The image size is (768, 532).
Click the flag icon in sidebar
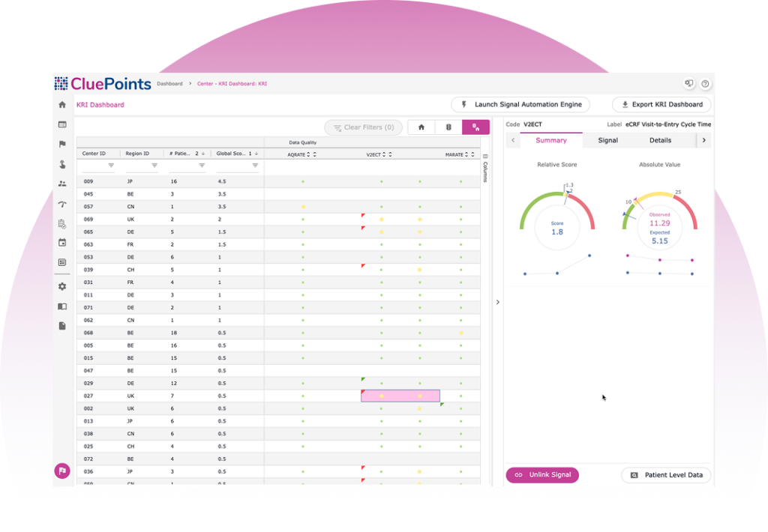pos(62,145)
